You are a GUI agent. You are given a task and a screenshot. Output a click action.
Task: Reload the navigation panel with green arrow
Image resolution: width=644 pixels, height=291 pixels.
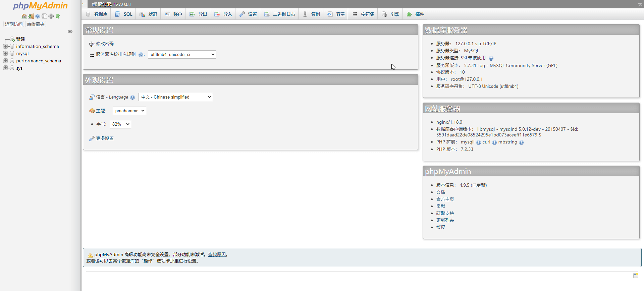[58, 16]
